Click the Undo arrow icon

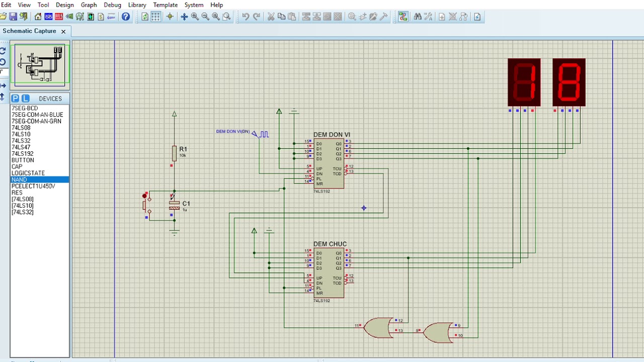pos(246,17)
